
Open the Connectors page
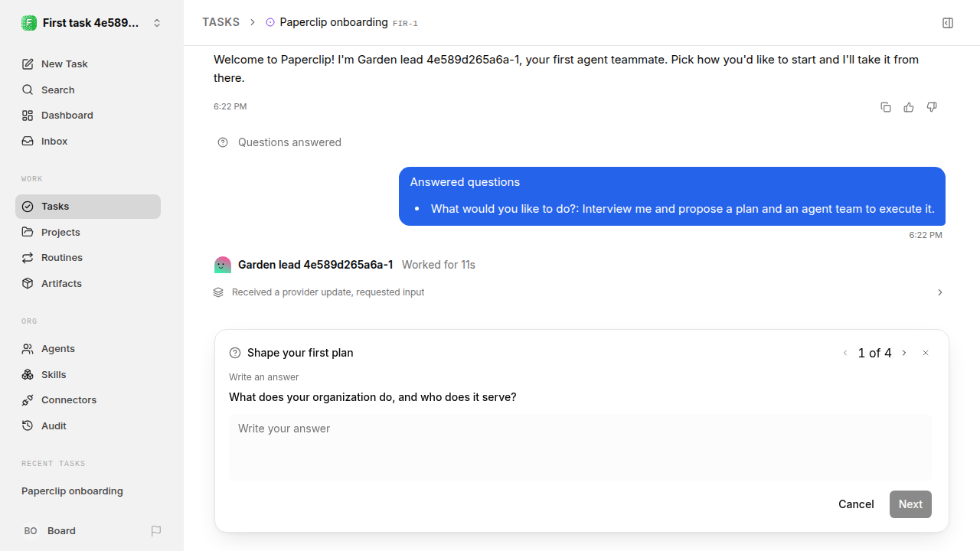click(88, 399)
